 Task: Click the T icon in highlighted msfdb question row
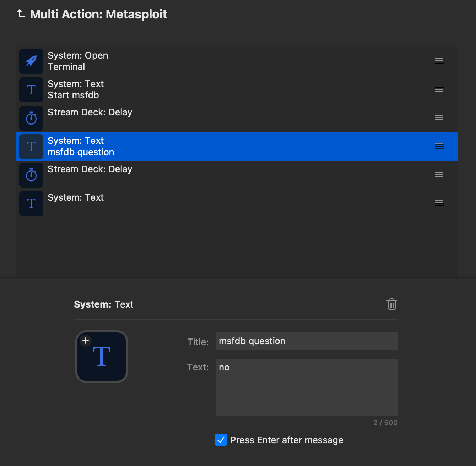(x=31, y=146)
